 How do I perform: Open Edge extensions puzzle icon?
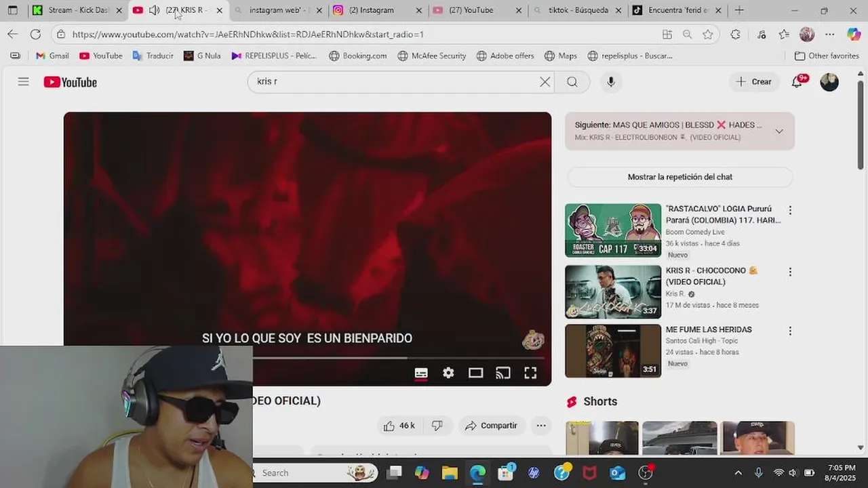736,34
